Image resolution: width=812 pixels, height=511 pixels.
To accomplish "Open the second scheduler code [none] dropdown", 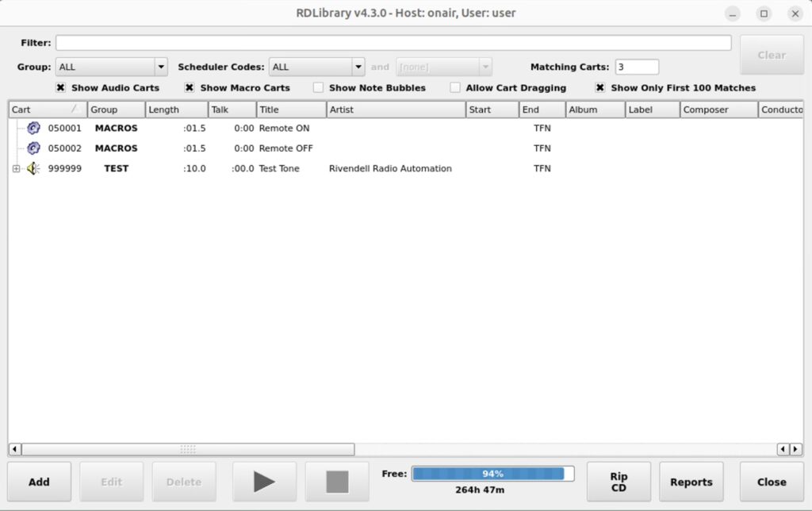I will [444, 67].
